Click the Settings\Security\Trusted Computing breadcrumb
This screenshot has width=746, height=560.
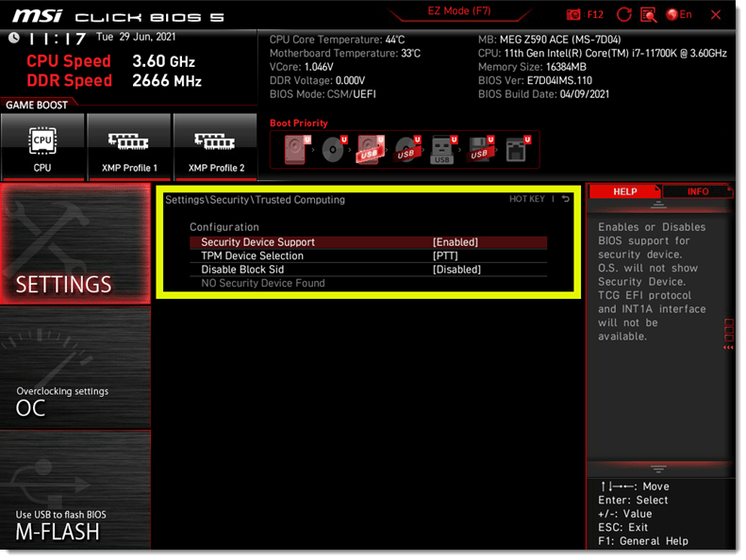click(x=255, y=200)
